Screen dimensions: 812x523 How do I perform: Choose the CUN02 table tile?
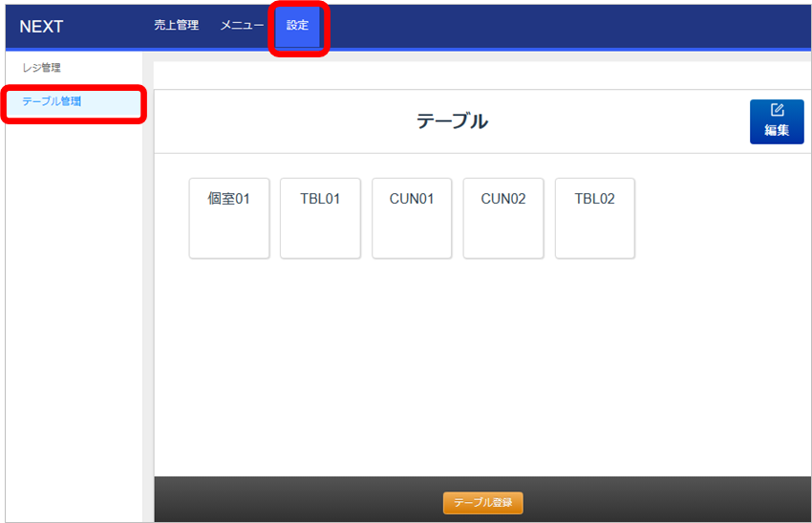pyautogui.click(x=503, y=218)
